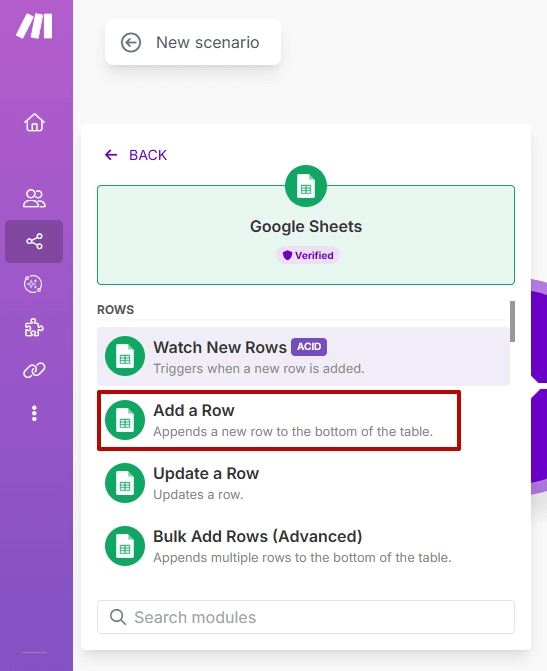
Task: Open the AI agents sparkle icon
Action: (x=33, y=284)
